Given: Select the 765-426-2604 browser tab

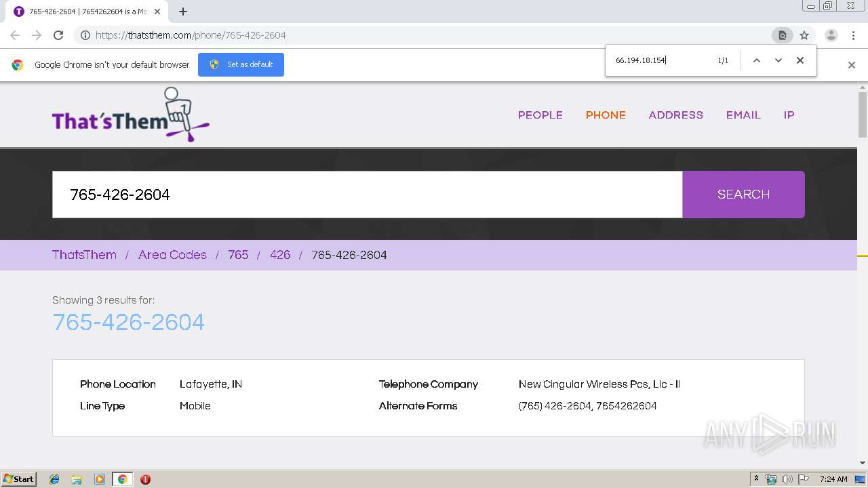Looking at the screenshot, I should [87, 12].
